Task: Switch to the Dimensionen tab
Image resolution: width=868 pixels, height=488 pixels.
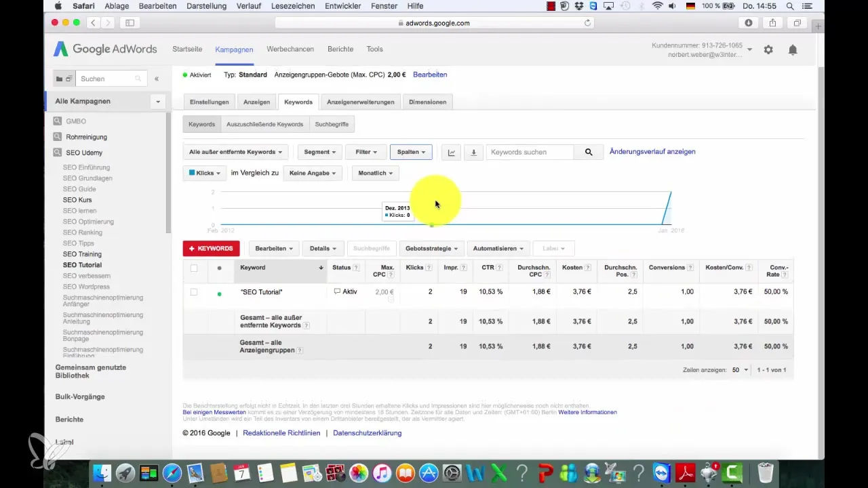Action: (428, 102)
